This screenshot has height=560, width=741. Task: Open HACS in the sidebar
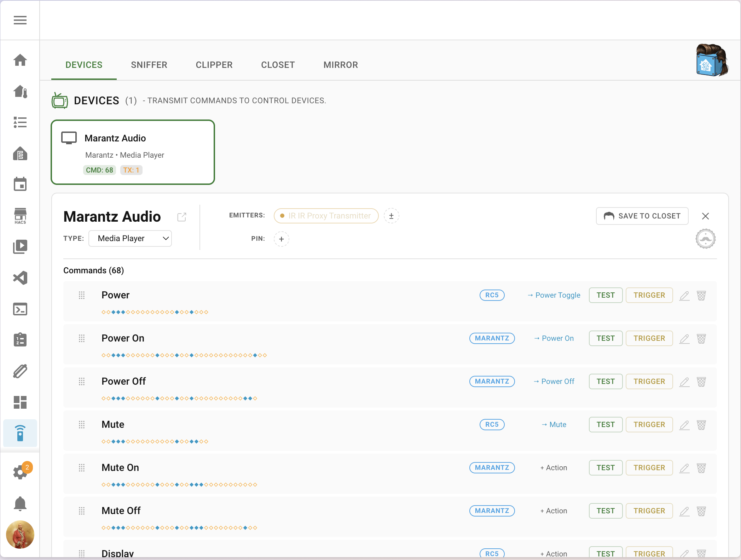[20, 216]
